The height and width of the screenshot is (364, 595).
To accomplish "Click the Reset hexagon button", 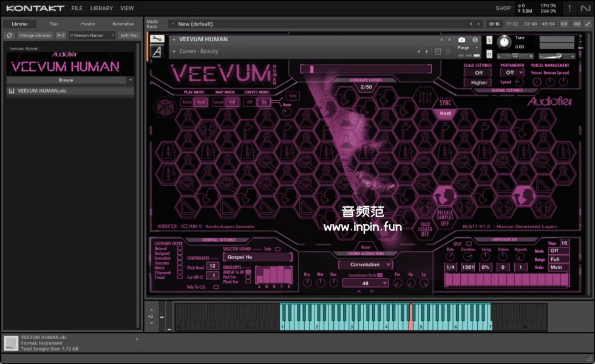I will click(x=365, y=247).
